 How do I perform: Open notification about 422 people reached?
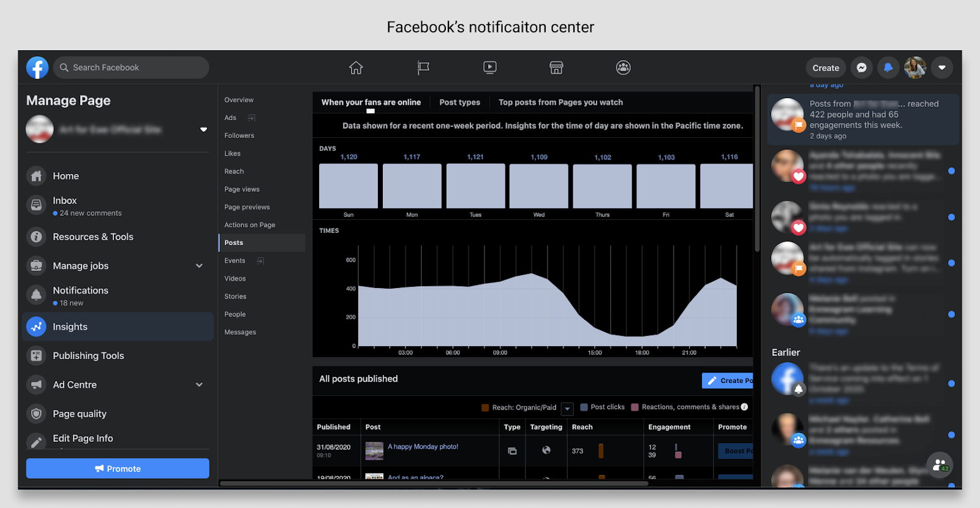point(863,119)
